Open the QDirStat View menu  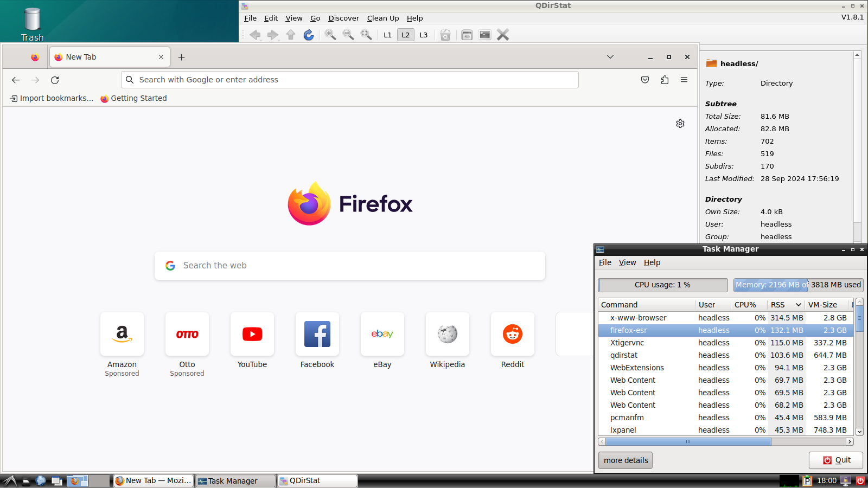point(294,18)
